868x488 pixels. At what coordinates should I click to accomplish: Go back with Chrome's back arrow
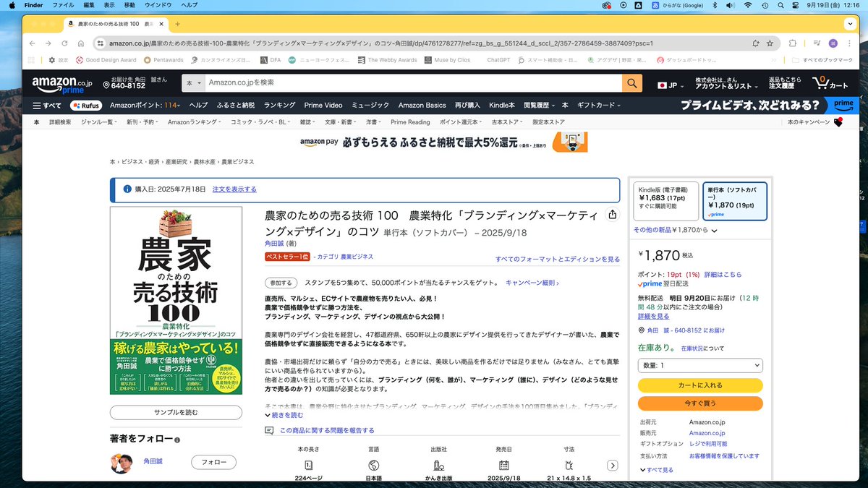[x=32, y=43]
